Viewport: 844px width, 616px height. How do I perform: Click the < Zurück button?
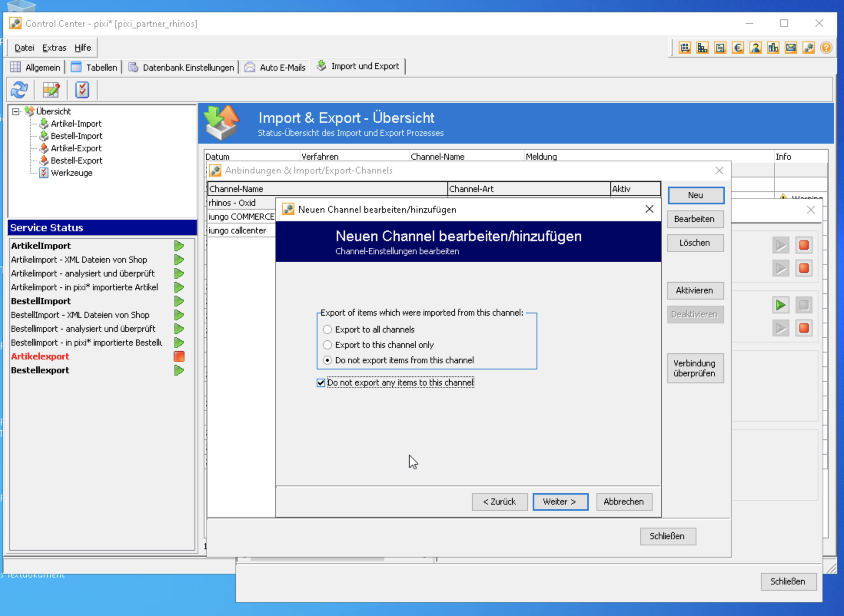[x=500, y=502]
